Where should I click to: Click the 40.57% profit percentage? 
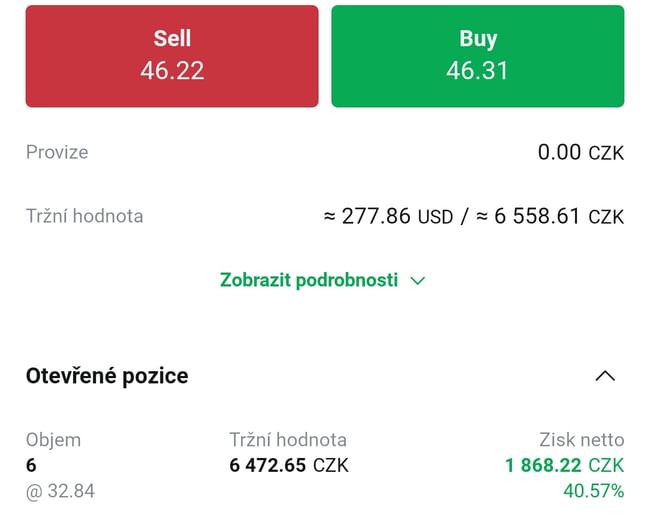tap(595, 491)
